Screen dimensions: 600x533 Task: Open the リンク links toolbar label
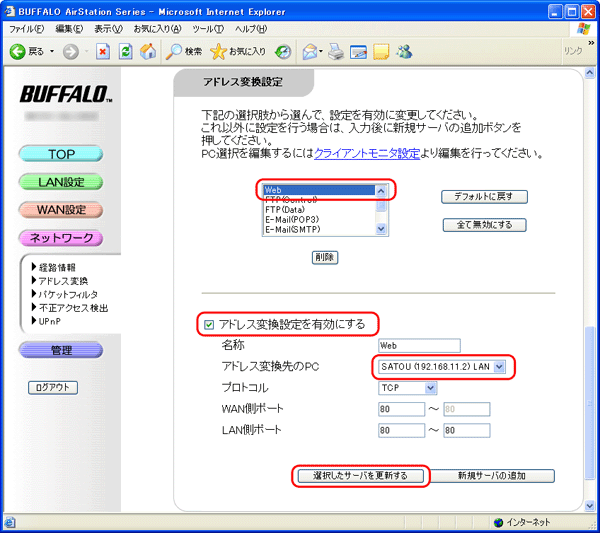pyautogui.click(x=573, y=51)
